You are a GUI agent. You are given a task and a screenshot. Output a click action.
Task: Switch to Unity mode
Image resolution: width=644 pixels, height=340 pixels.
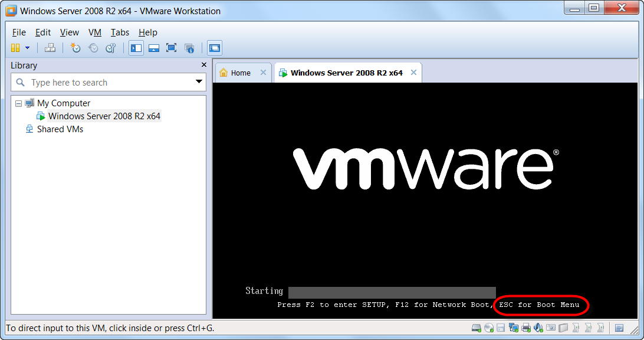pos(189,48)
